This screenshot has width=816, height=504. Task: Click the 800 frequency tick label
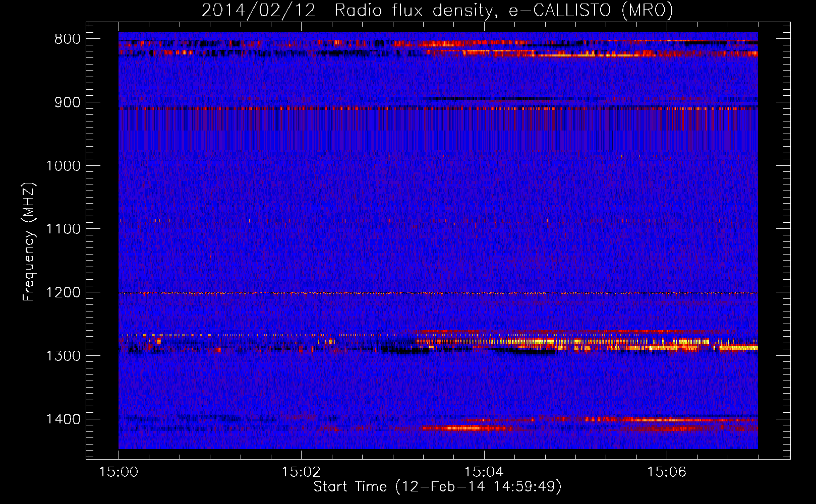pos(68,39)
